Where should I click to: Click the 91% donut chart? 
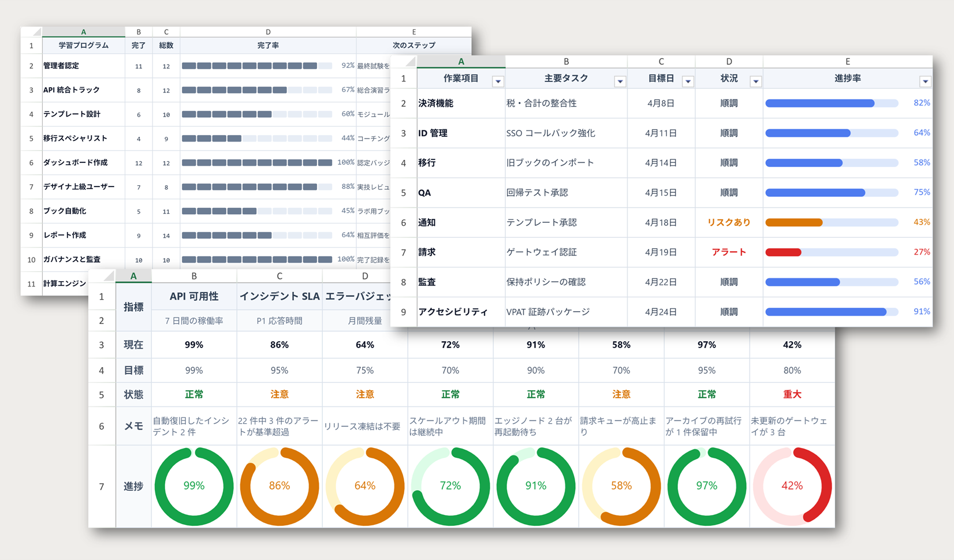(x=536, y=486)
